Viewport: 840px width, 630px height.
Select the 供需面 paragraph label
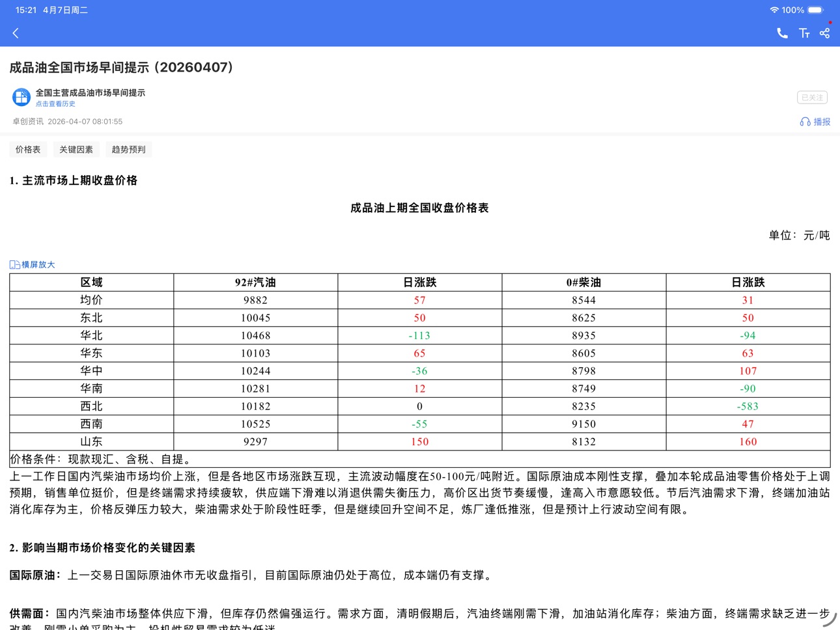pyautogui.click(x=30, y=613)
